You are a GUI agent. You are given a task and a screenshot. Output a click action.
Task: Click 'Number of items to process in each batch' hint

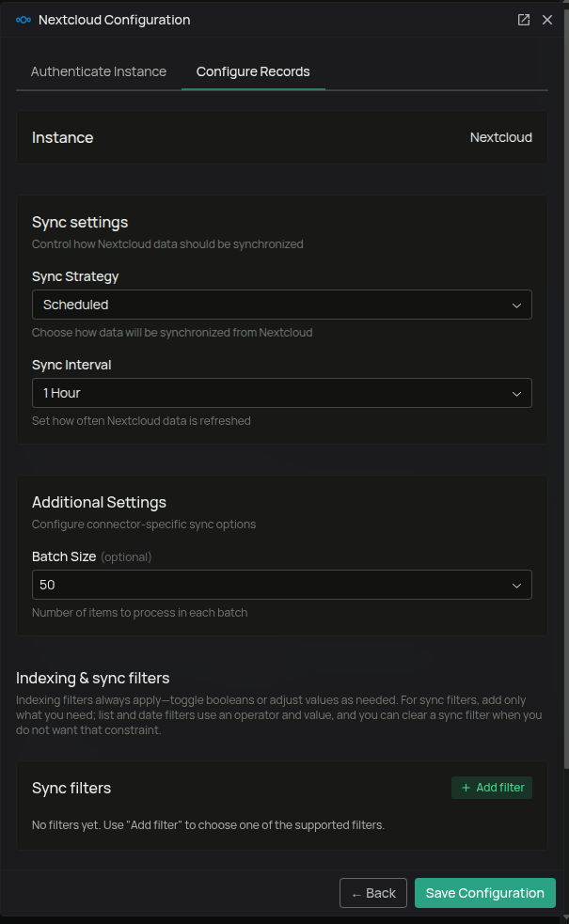coord(140,613)
